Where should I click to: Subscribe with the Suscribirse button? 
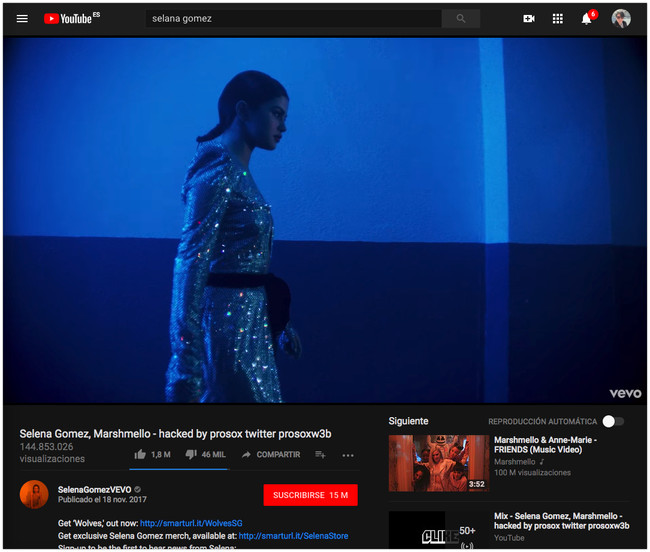pos(310,495)
